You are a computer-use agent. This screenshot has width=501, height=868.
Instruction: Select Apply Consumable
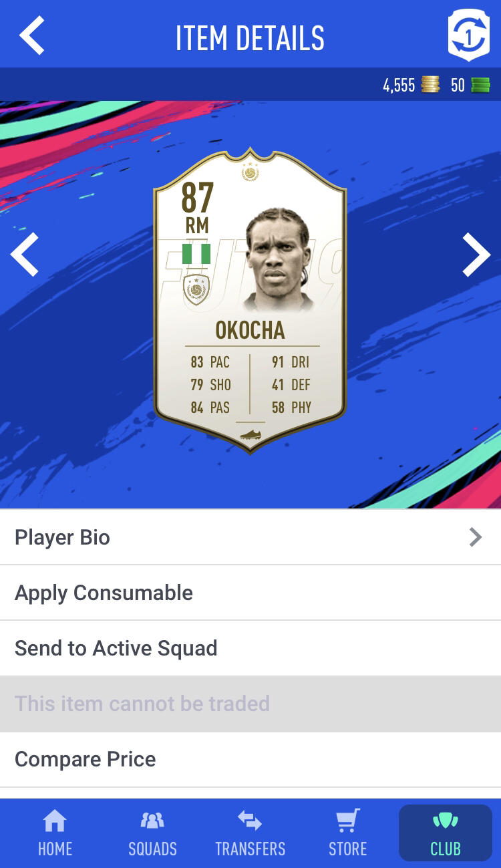[251, 593]
